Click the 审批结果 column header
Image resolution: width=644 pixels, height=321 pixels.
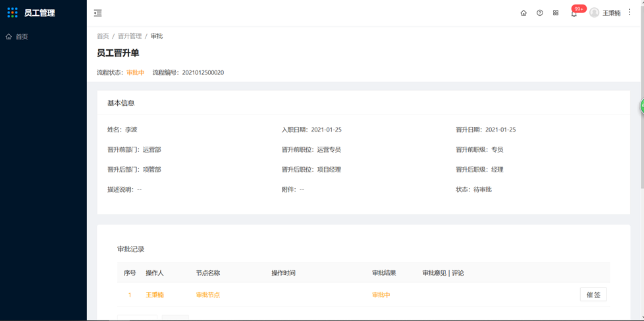coord(384,273)
